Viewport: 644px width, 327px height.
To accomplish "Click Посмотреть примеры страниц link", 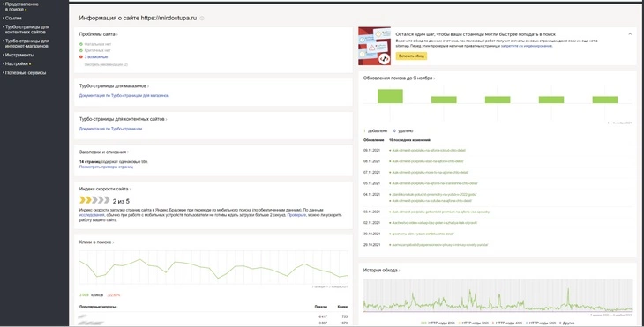I will click(106, 167).
